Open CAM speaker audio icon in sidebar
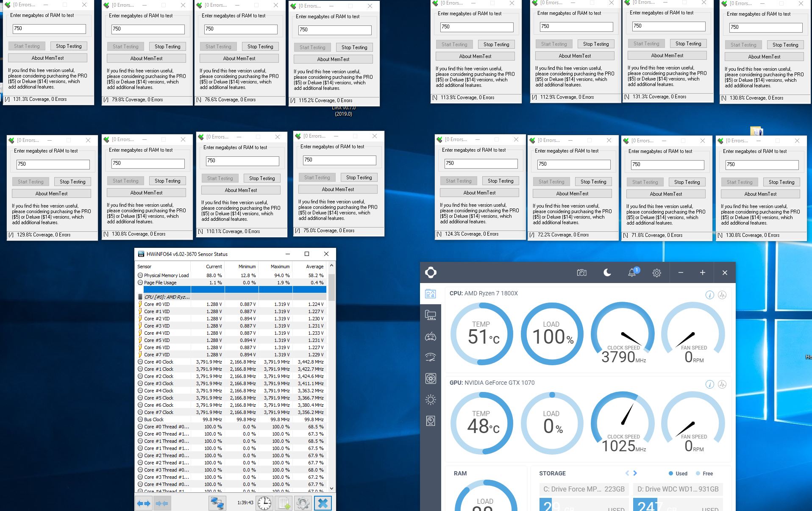This screenshot has height=511, width=812. (431, 421)
